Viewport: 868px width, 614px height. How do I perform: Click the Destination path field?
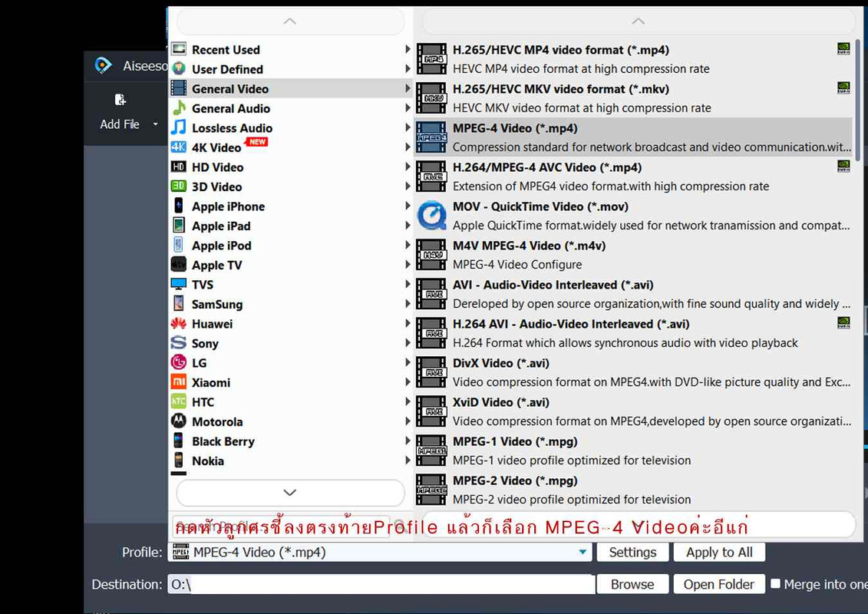coord(381,584)
